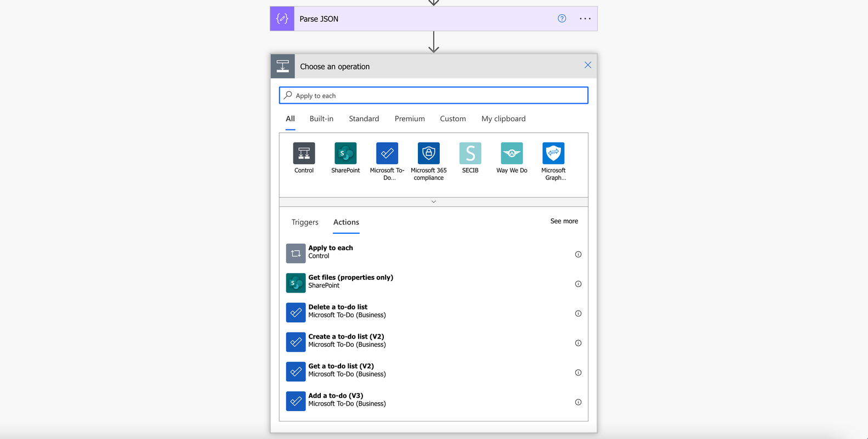Select Get files (properties only) action

[434, 282]
